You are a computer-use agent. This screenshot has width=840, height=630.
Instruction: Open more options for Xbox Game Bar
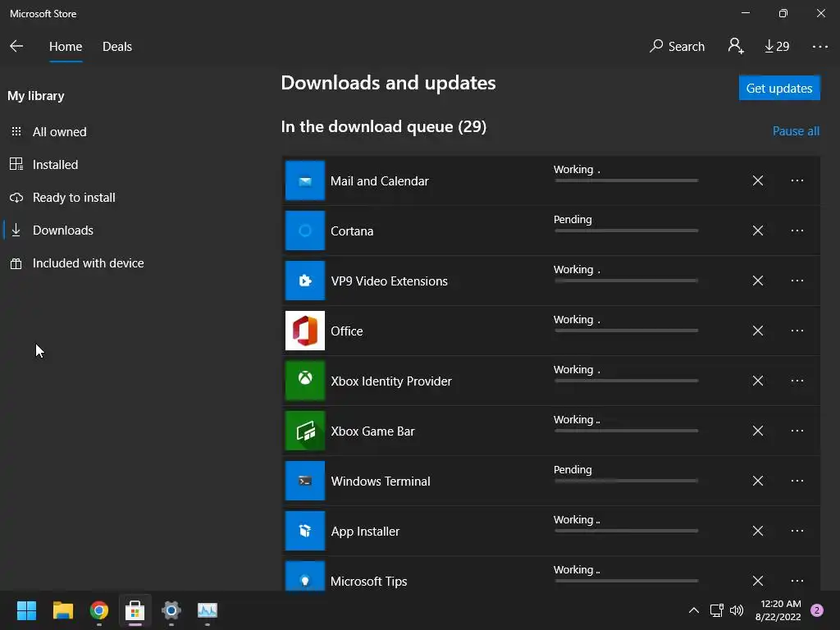(797, 431)
